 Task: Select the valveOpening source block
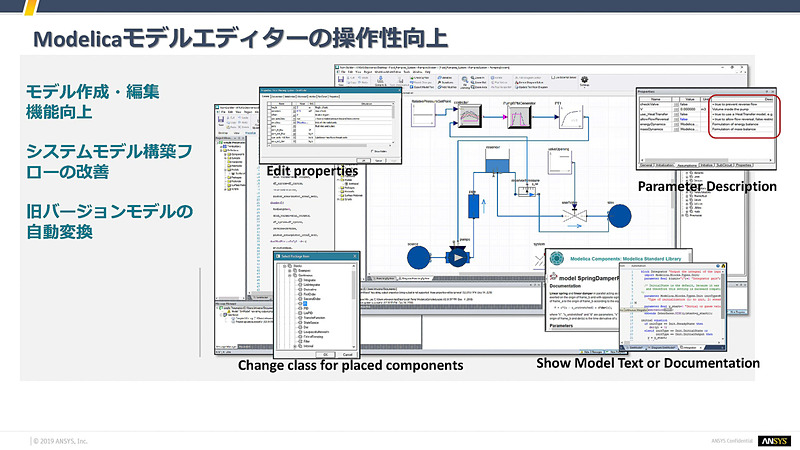pos(560,163)
